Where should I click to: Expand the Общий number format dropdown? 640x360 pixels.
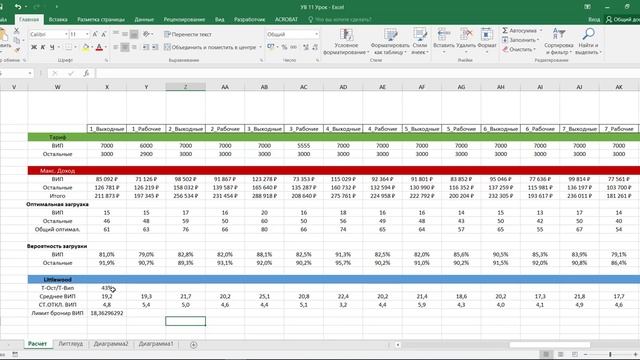point(316,34)
